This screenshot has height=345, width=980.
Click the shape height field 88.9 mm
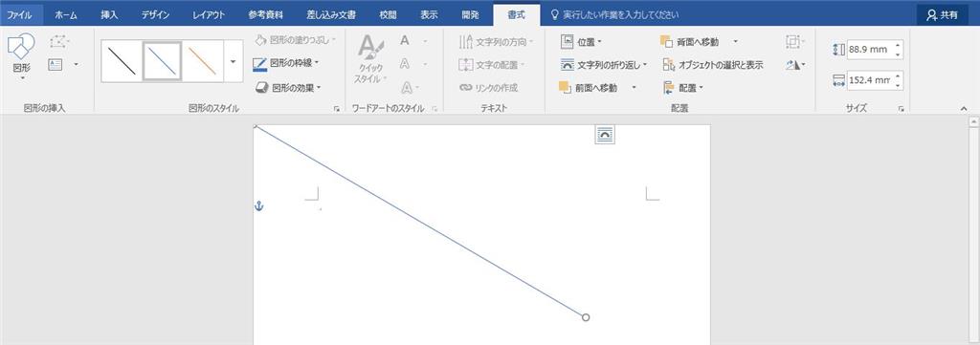click(869, 50)
